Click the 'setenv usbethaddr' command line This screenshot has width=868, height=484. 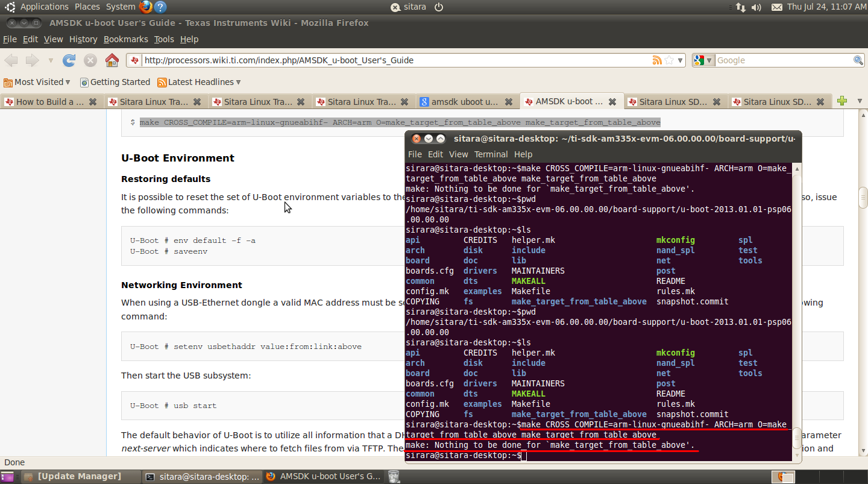pos(246,347)
